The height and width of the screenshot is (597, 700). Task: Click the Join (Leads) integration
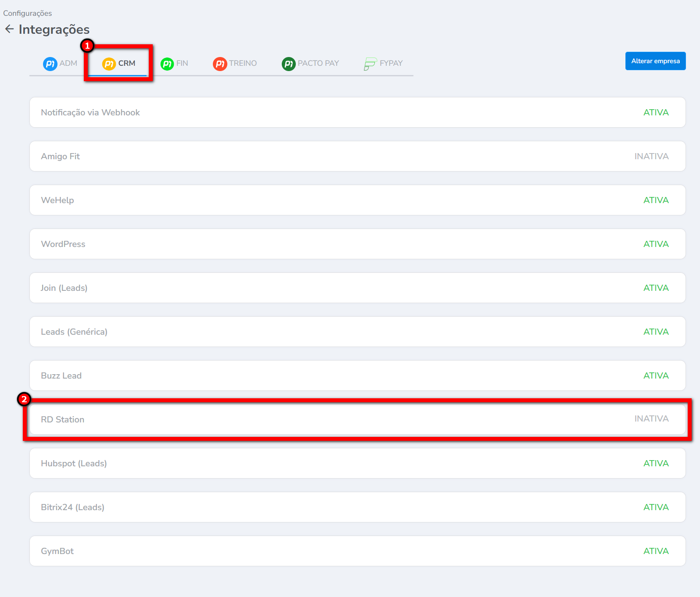64,288
